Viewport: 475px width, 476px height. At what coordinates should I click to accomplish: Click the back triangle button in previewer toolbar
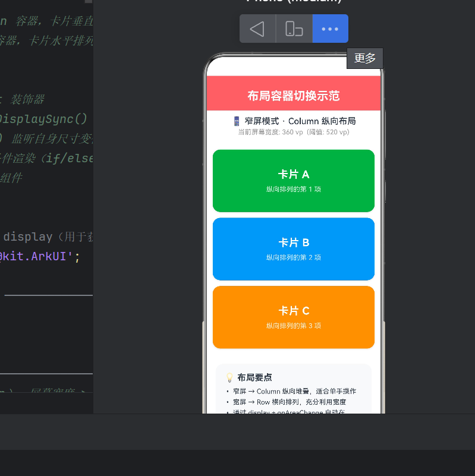[257, 29]
